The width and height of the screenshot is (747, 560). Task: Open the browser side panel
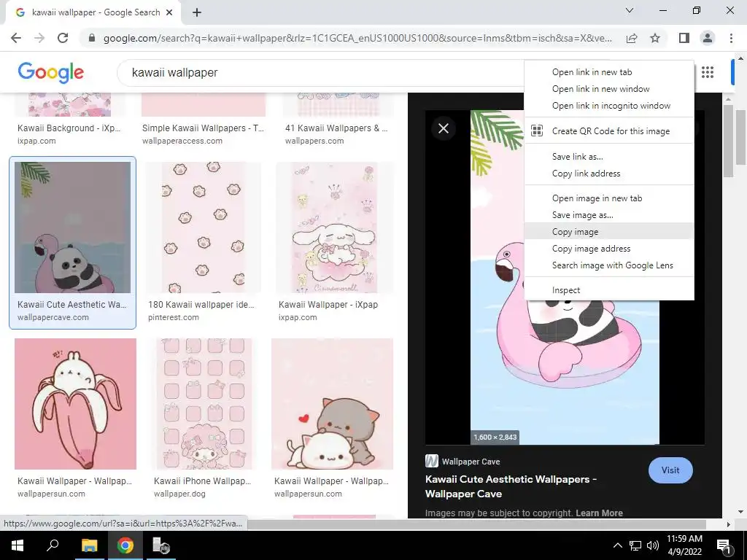click(684, 38)
